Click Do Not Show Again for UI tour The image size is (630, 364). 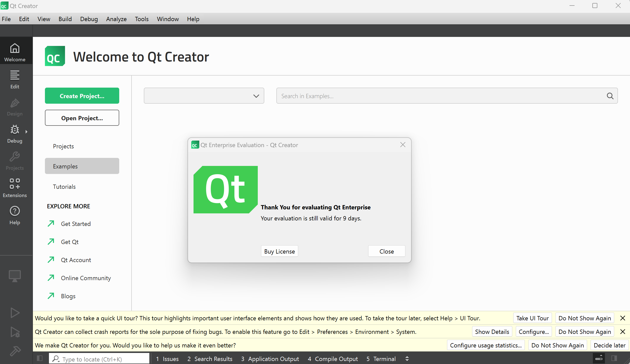click(x=585, y=318)
